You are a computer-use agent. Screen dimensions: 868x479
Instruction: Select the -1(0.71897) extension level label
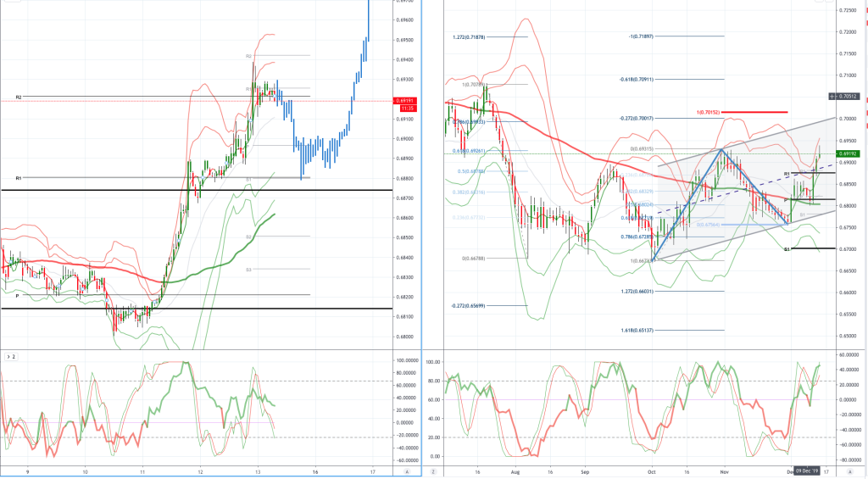point(641,36)
